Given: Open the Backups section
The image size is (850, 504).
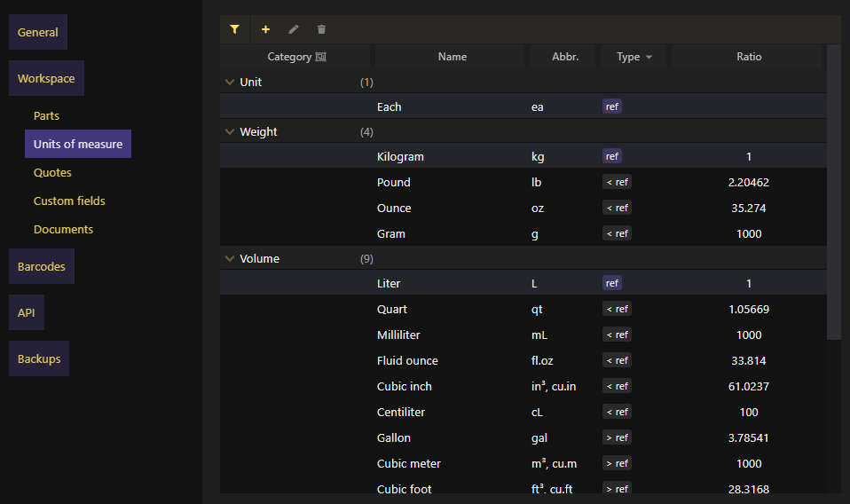Looking at the screenshot, I should pos(39,358).
